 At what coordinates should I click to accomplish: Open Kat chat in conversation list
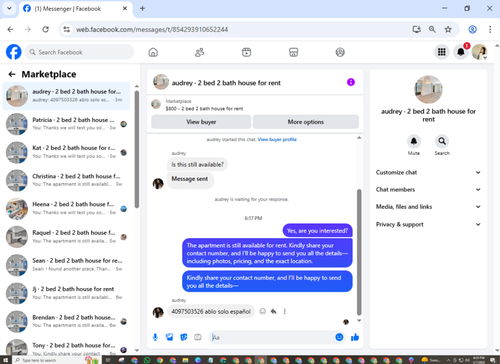pyautogui.click(x=66, y=152)
